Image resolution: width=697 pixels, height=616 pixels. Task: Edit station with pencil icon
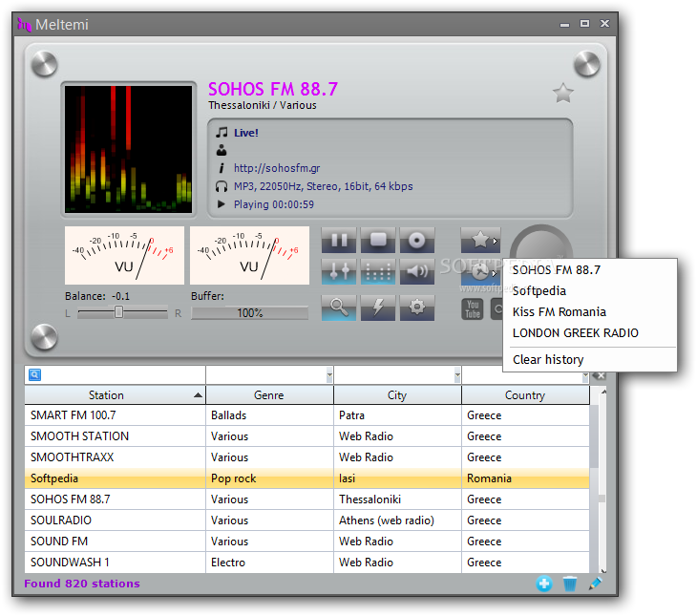coord(595,584)
